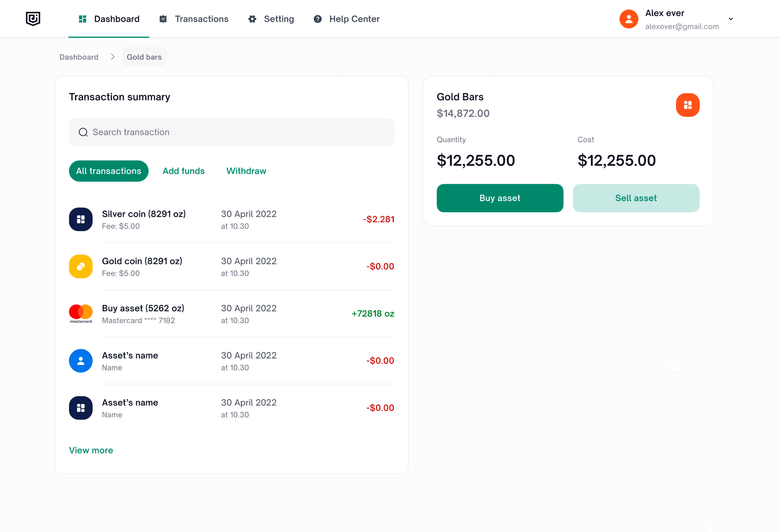Navigate to Dashboard via breadcrumb

pyautogui.click(x=79, y=57)
